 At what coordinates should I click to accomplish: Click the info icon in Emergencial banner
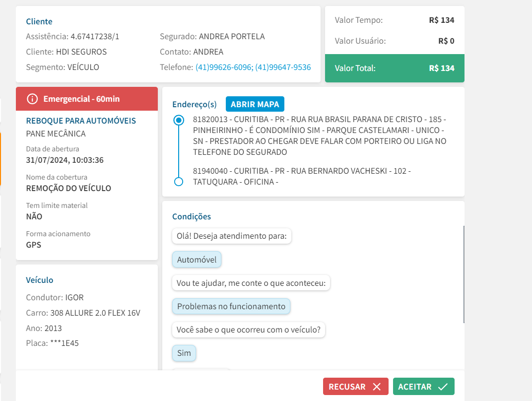[x=32, y=99]
